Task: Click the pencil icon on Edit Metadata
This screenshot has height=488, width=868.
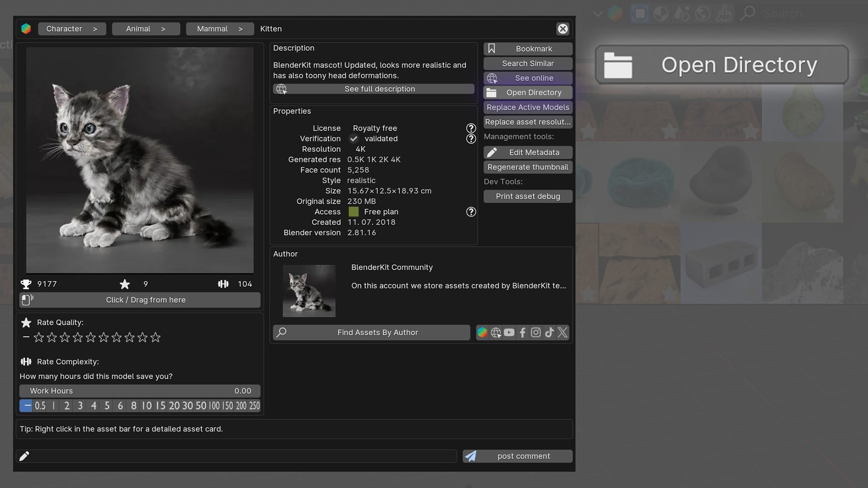Action: [x=492, y=152]
